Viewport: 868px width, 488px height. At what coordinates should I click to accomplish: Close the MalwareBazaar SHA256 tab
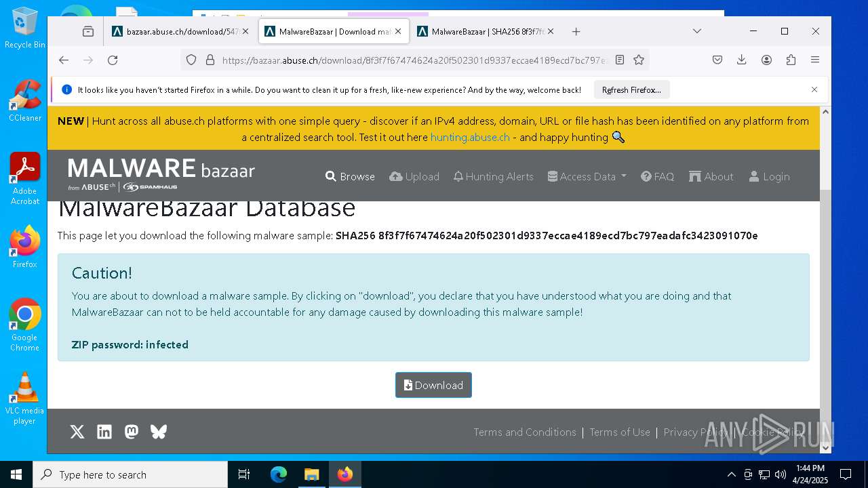tap(551, 31)
